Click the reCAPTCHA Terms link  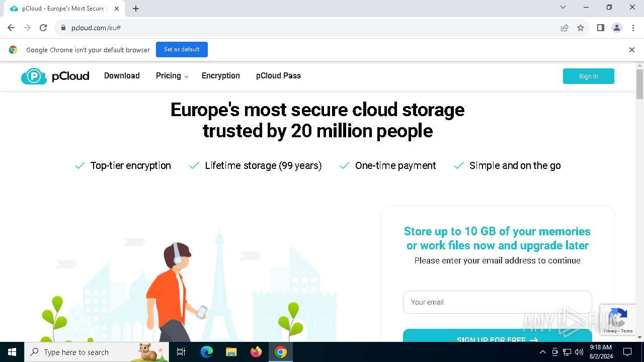click(627, 331)
